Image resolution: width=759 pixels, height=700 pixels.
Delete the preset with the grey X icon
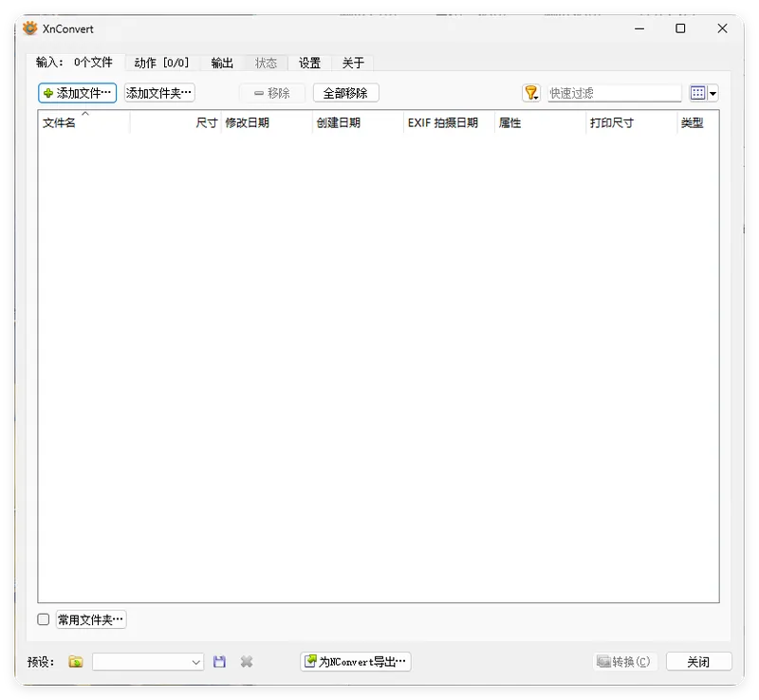(247, 661)
